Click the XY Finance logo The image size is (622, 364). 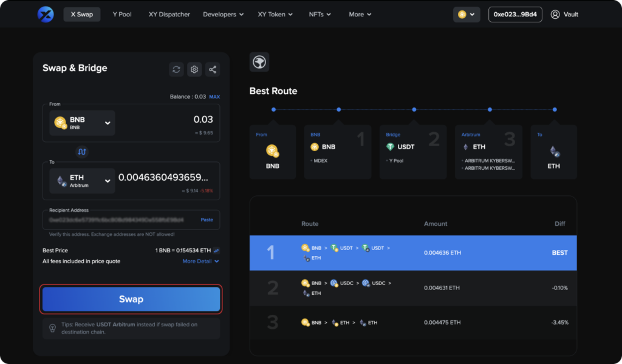pos(46,15)
